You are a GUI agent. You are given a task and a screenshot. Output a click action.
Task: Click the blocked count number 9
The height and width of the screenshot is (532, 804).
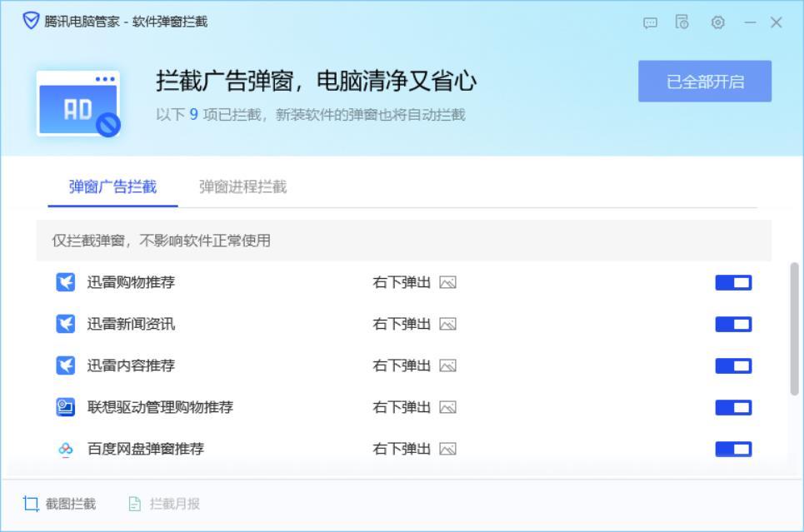click(x=194, y=114)
